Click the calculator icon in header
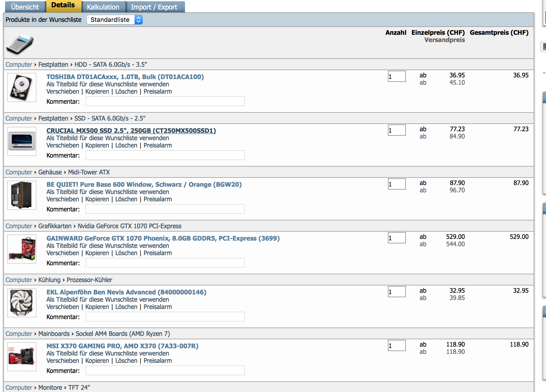 coord(20,44)
